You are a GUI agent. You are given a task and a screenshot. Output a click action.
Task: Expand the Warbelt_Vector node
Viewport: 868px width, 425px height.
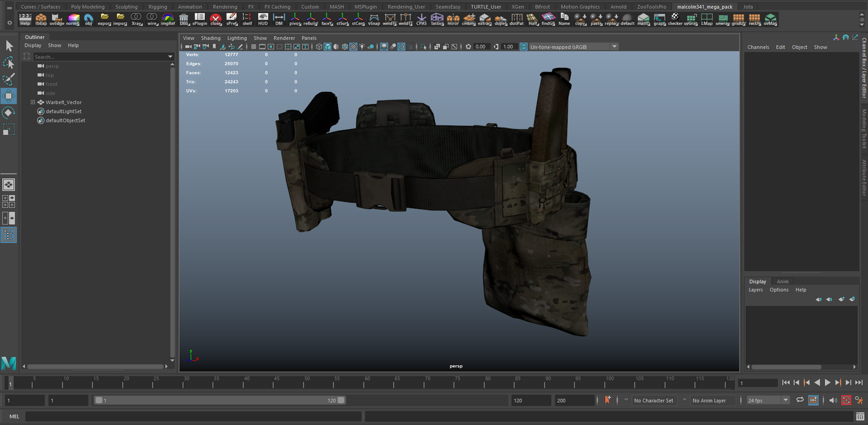pyautogui.click(x=33, y=103)
